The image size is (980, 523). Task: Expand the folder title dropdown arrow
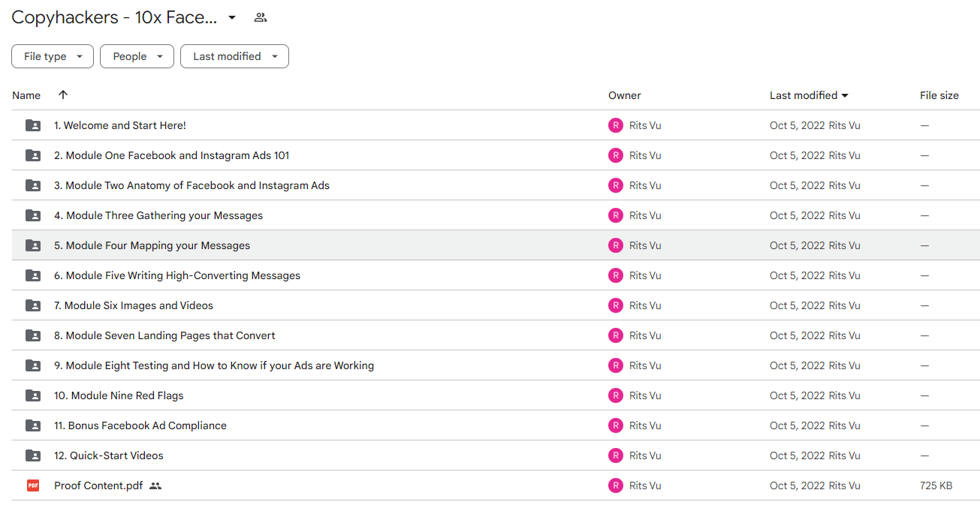(x=232, y=18)
